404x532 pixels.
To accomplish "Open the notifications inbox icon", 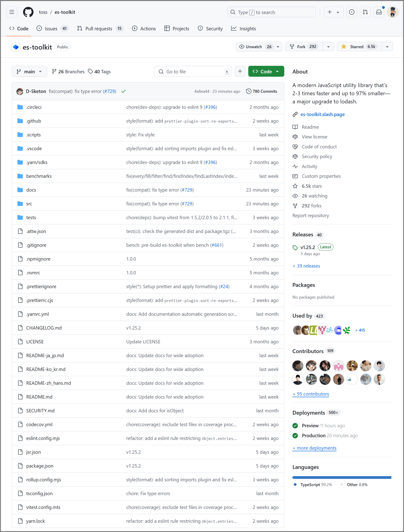I will 379,12.
